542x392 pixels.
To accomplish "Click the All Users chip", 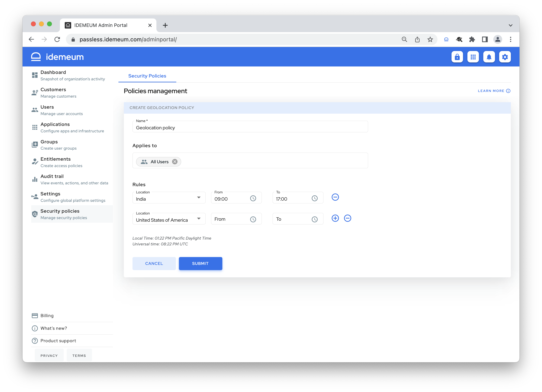I will click(x=158, y=162).
